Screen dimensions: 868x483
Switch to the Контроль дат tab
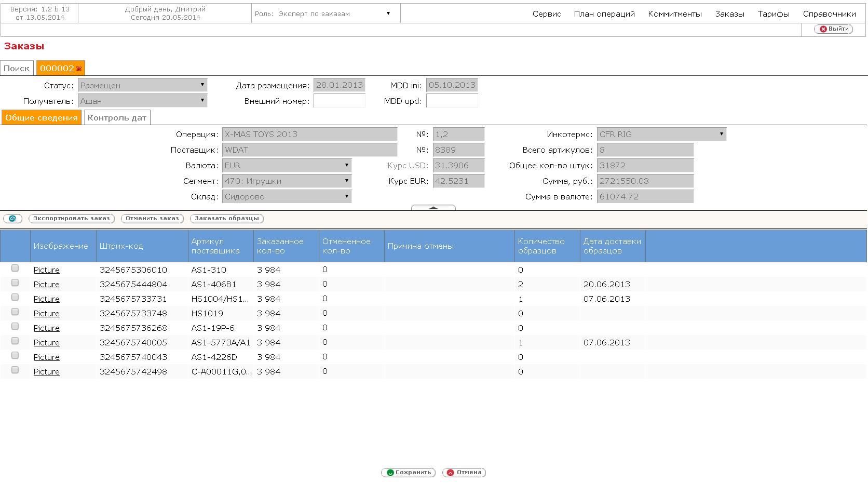click(x=117, y=118)
